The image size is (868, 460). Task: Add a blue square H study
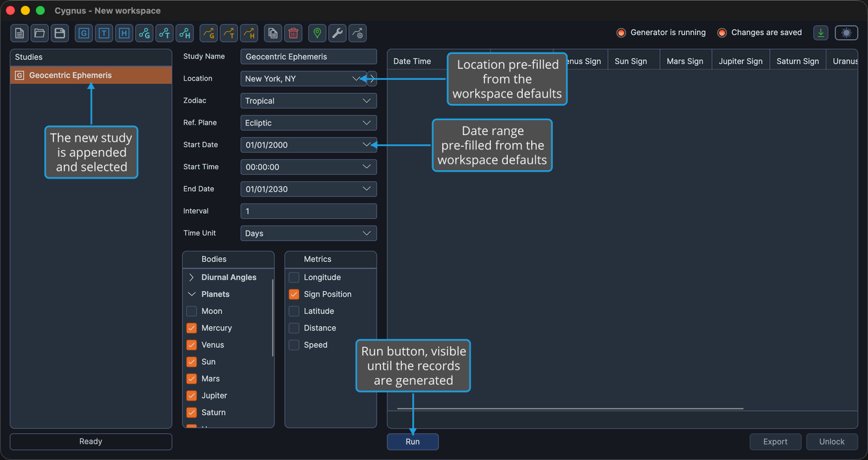124,33
